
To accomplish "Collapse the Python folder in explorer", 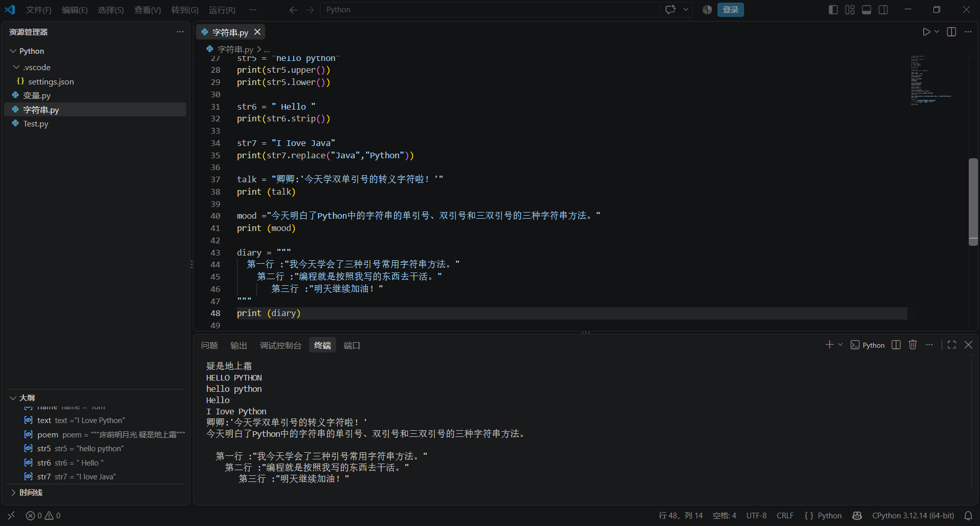I will point(13,51).
